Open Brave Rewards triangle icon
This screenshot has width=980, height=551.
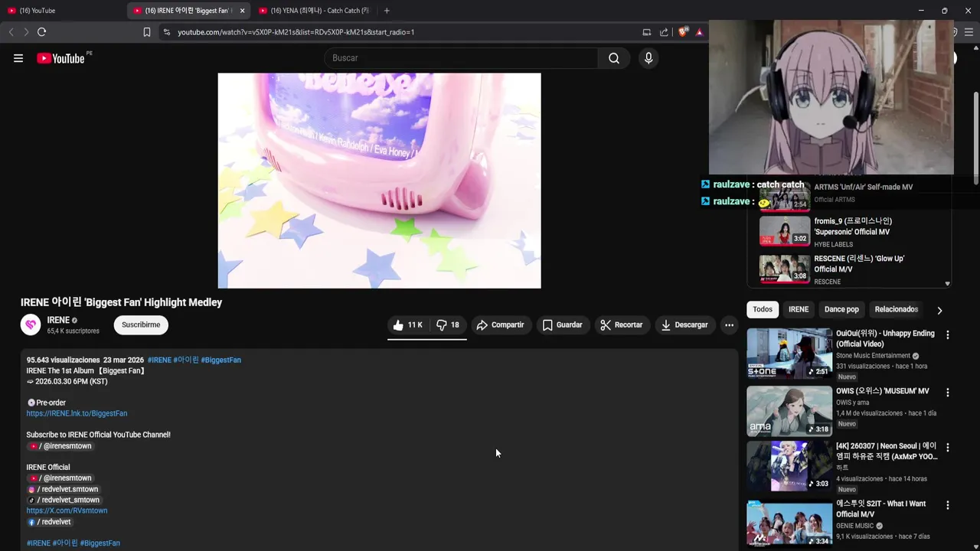699,32
